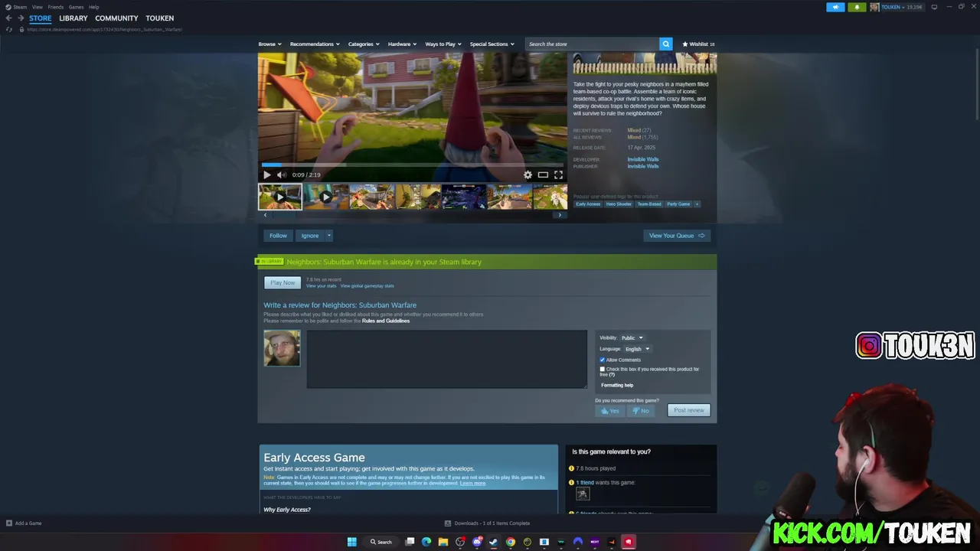The width and height of the screenshot is (980, 551).
Task: Open the Rules and Guidelines link
Action: pos(386,321)
